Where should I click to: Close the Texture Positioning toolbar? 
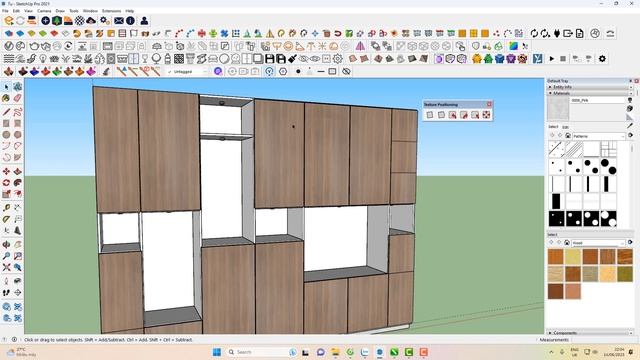pyautogui.click(x=489, y=104)
